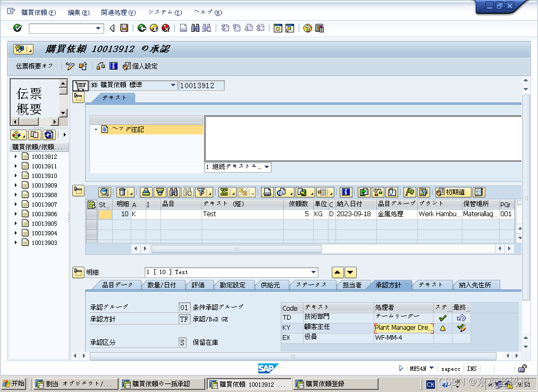
Task: Expand tree node 10013908
Action: tap(15, 195)
